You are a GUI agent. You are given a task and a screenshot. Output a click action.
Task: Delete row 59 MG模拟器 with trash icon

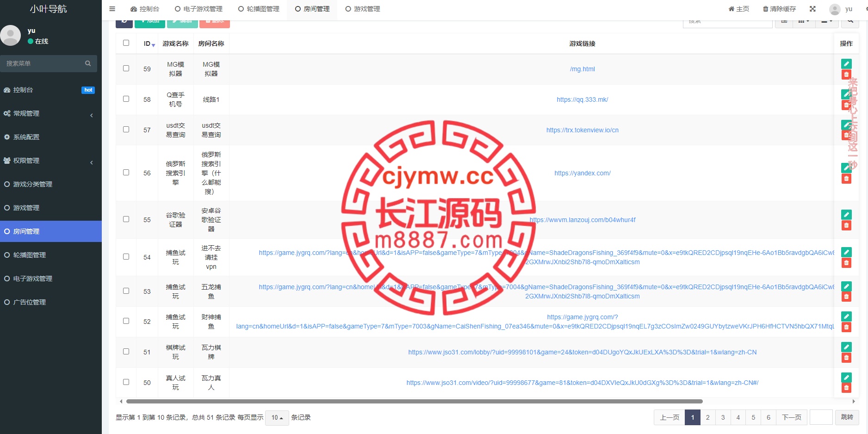click(x=846, y=74)
